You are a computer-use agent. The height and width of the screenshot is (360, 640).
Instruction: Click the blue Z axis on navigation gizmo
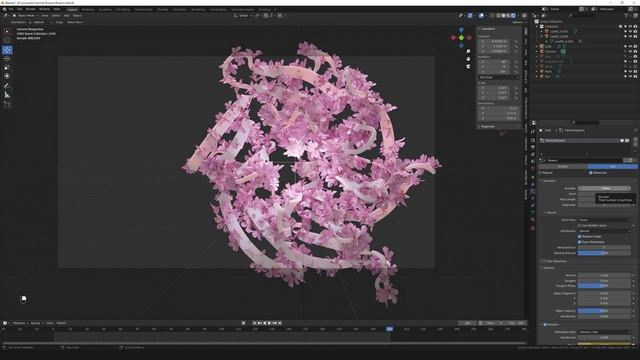(x=461, y=30)
